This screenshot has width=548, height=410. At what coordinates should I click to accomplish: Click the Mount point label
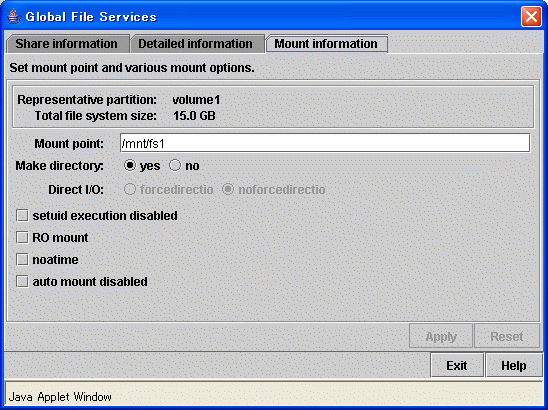[x=69, y=144]
